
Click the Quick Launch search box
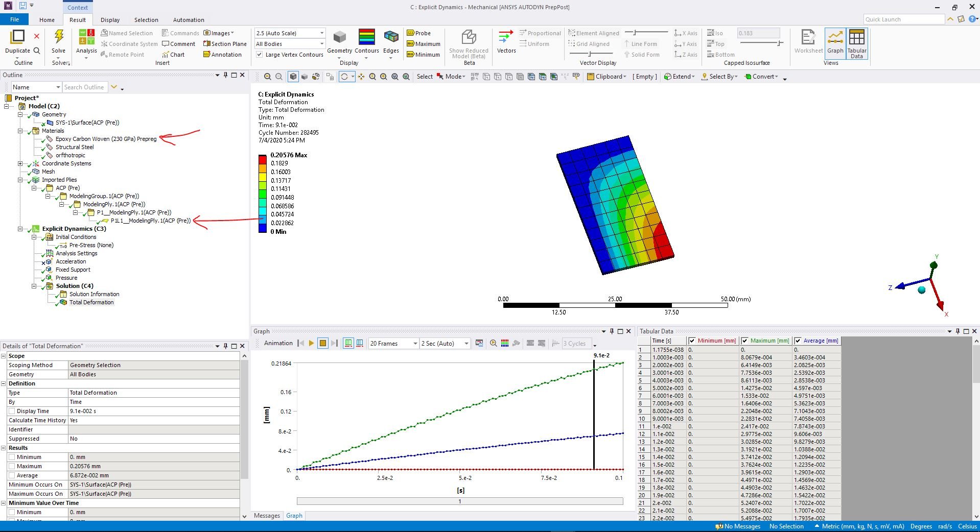pyautogui.click(x=904, y=19)
